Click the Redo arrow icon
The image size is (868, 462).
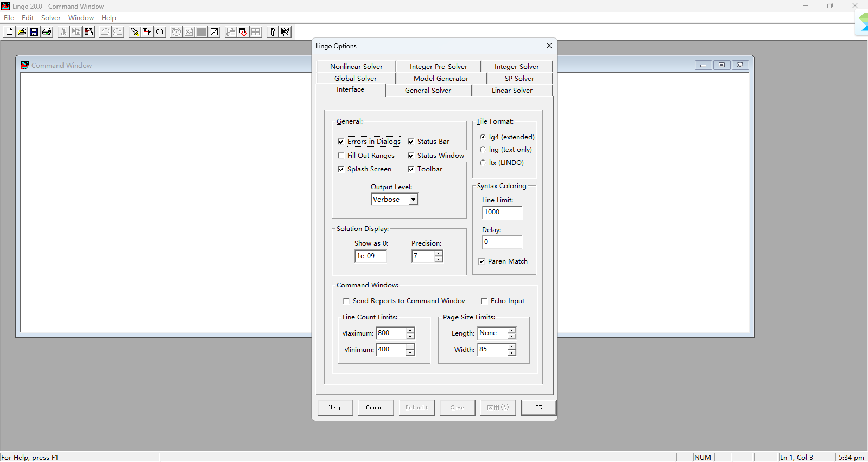point(118,32)
